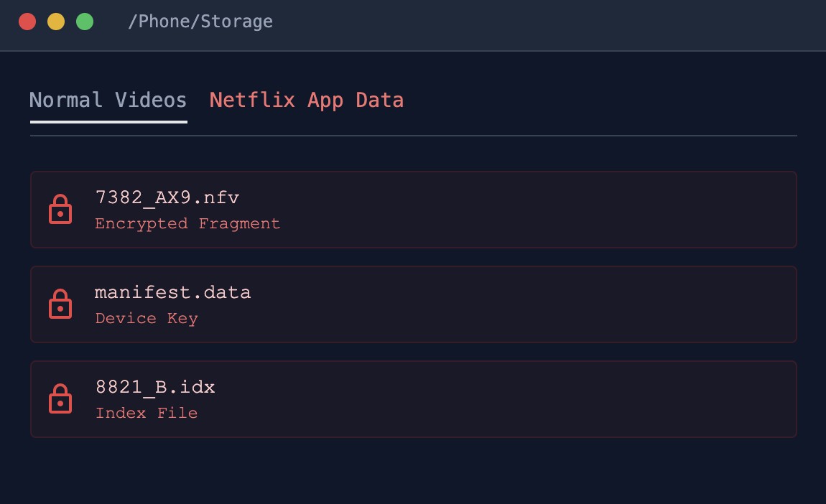Click the lock icon beside 8821_B.idx

coord(61,399)
